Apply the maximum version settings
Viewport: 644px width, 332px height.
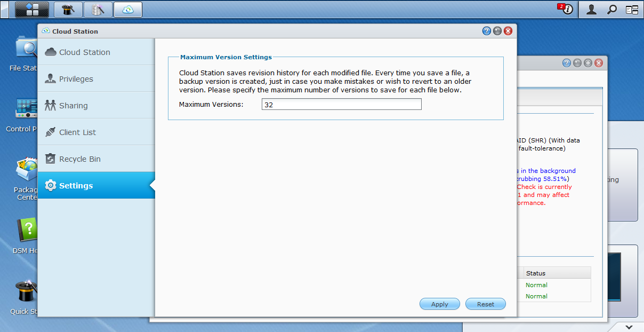[440, 304]
